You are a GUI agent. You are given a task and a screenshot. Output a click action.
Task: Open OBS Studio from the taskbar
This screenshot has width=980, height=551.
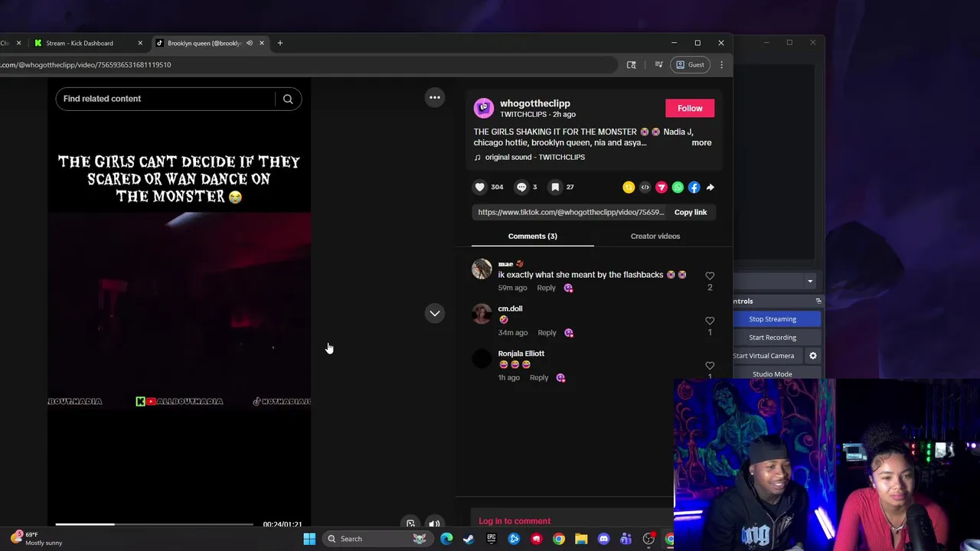pos(648,539)
